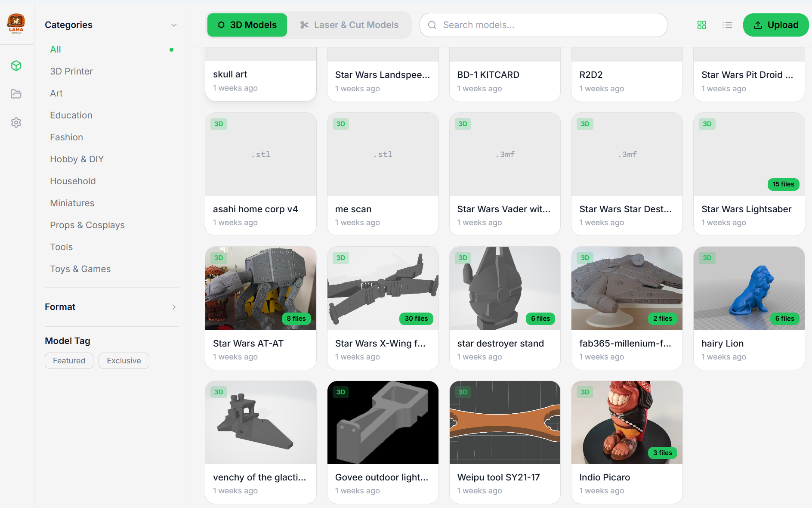Open the Star Wars Landspeeder title
Image resolution: width=812 pixels, height=508 pixels.
point(383,75)
